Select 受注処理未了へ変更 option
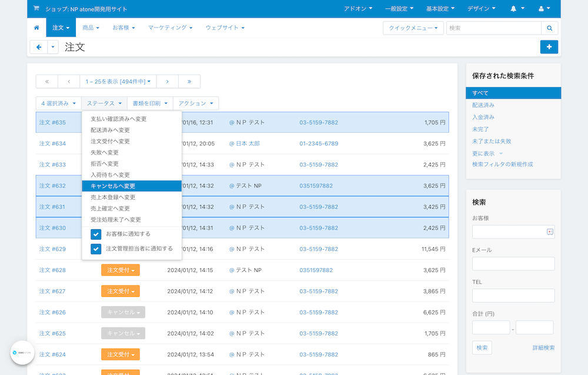Screen dimensions: 588x375 132,220
